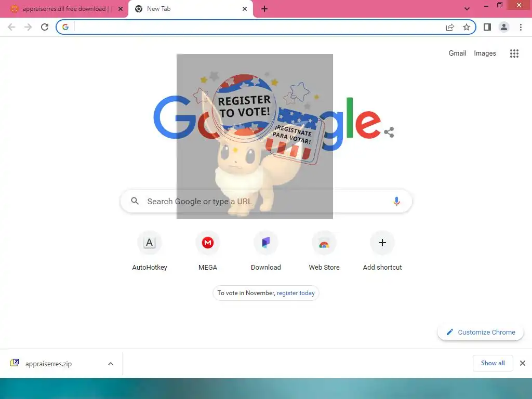Open the Chrome three-dot menu
This screenshot has width=532, height=399.
coord(521,27)
